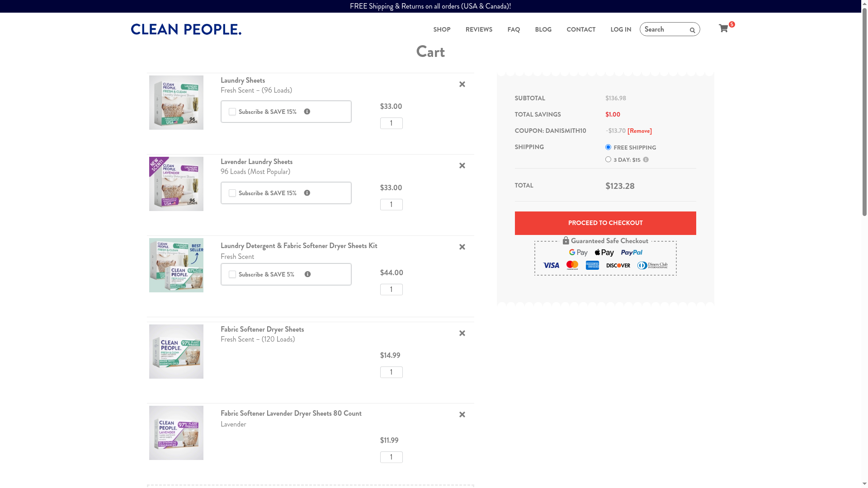Image resolution: width=868 pixels, height=488 pixels.
Task: Enable Subscribe & Save 5% for the Kit
Action: [x=232, y=274]
